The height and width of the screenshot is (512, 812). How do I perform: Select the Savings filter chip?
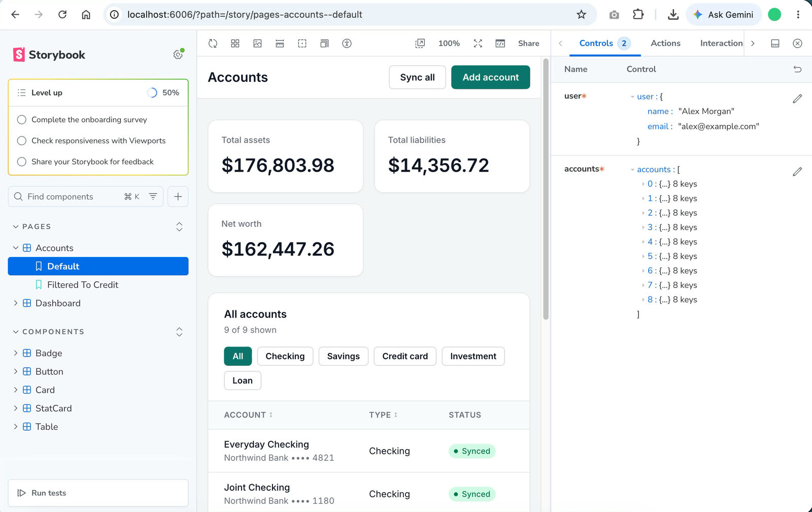(x=343, y=356)
